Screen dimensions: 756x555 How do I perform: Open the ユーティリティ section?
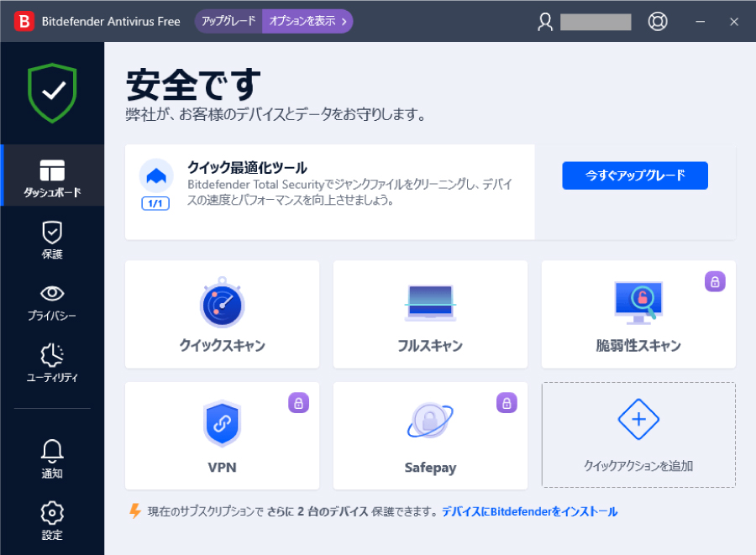point(52,364)
